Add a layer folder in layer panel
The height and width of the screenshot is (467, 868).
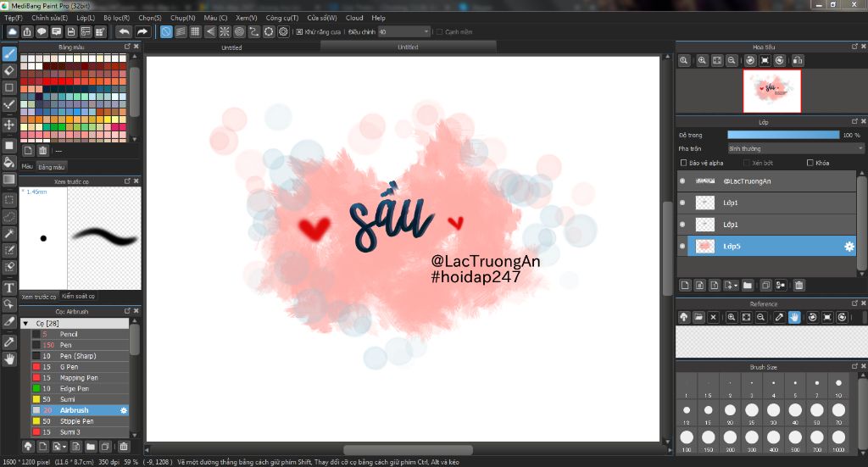pos(748,286)
